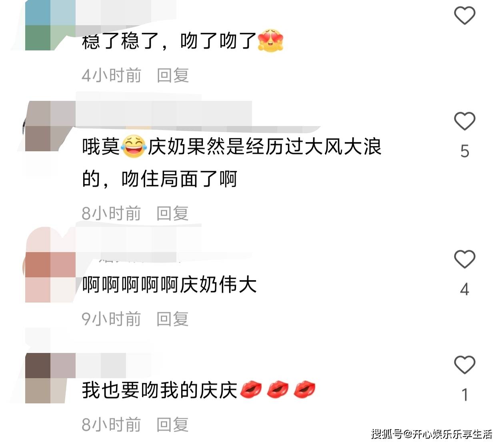Open the avatar of the first commenter
The image size is (504, 445).
[50, 25]
